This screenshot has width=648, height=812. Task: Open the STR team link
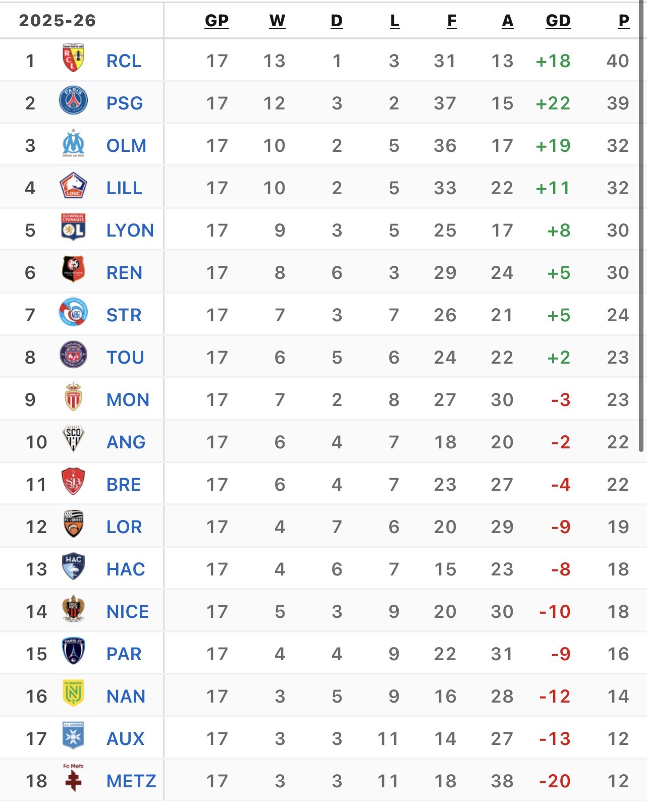tap(124, 315)
